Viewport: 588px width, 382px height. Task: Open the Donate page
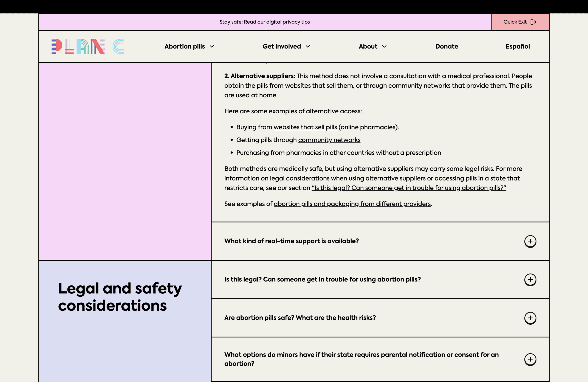click(x=447, y=46)
